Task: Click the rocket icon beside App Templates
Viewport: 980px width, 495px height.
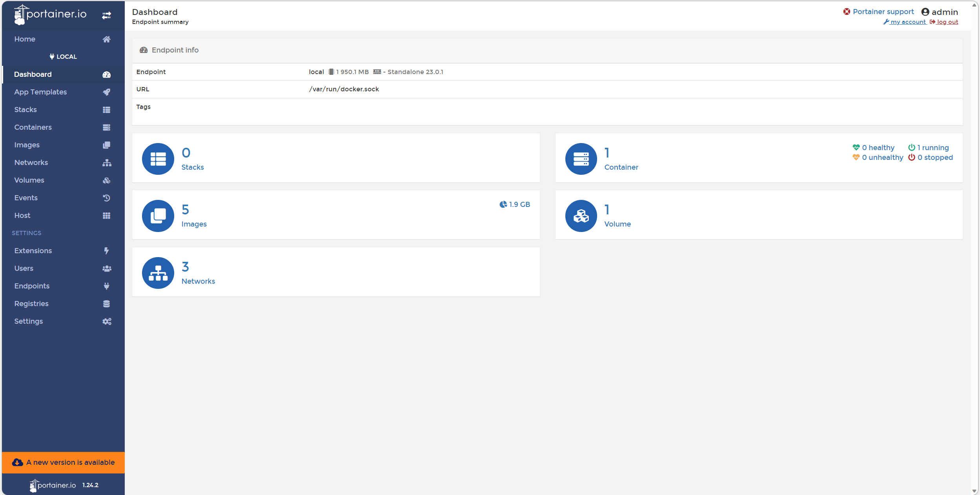Action: 106,92
